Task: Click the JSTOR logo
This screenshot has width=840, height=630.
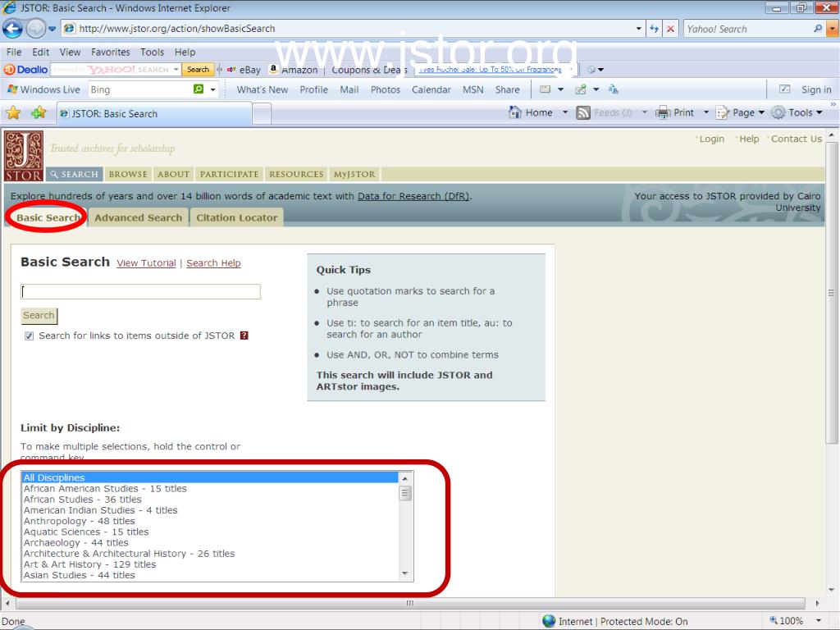Action: click(24, 156)
